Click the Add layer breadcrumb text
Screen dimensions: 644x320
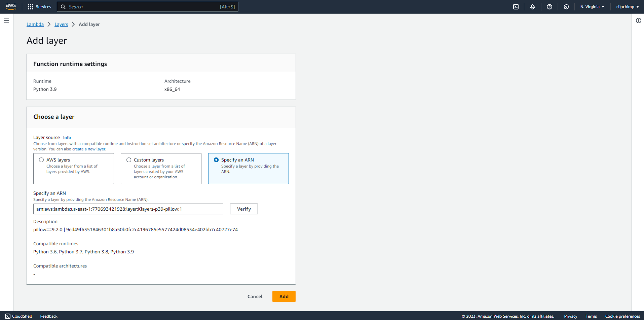[89, 24]
